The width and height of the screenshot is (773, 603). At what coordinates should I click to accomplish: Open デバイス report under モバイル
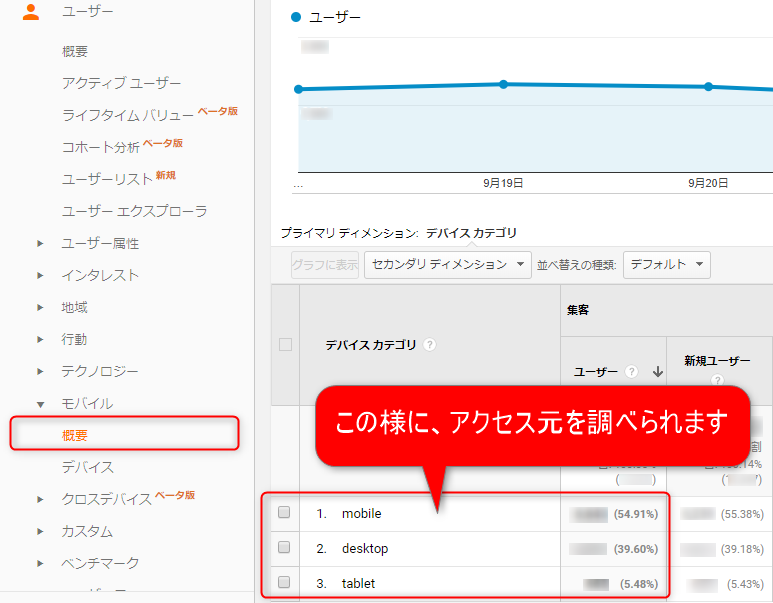pos(88,467)
